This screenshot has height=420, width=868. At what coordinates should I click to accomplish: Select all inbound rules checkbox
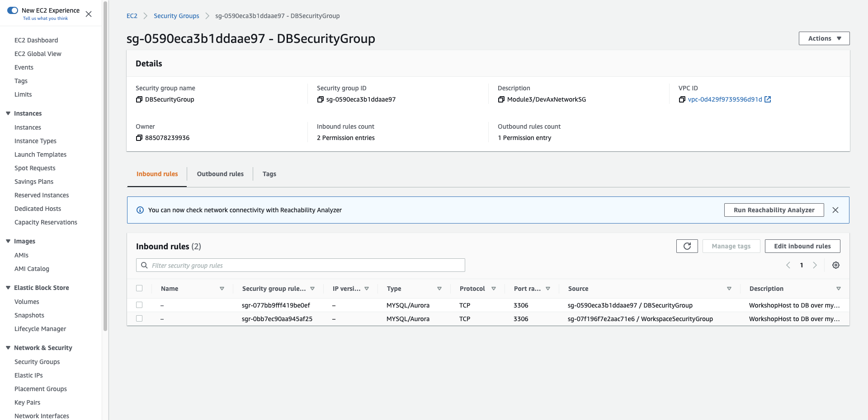tap(139, 288)
